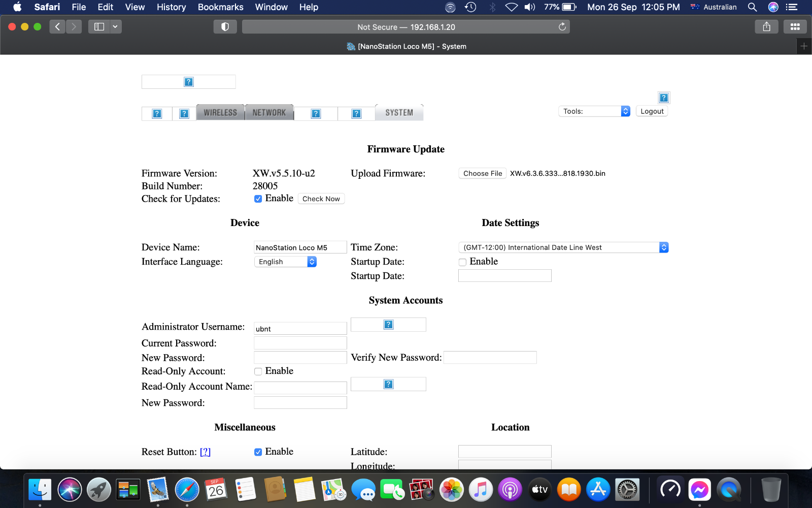Reload the page with the refresh icon
Image resolution: width=812 pixels, height=508 pixels.
tap(562, 27)
